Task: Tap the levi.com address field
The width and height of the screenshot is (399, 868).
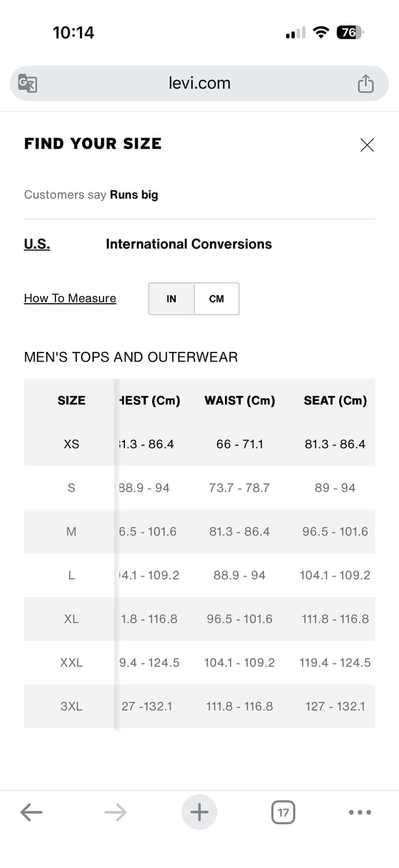Action: (x=199, y=83)
